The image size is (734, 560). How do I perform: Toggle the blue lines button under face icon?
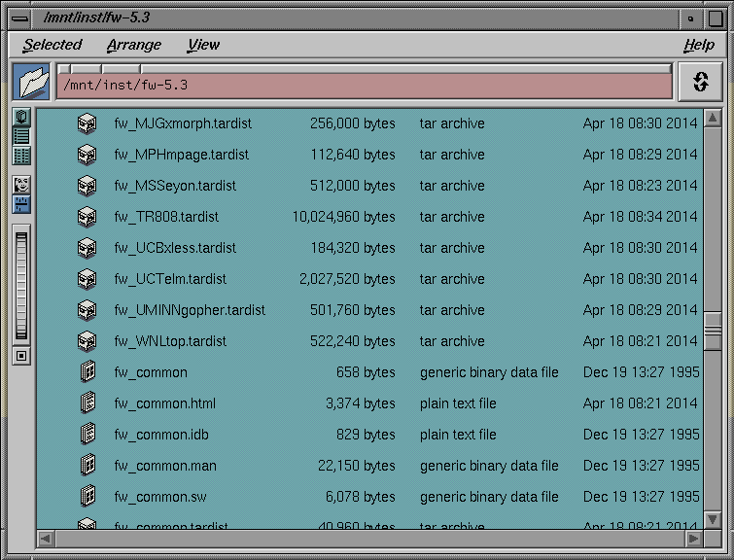[x=21, y=204]
